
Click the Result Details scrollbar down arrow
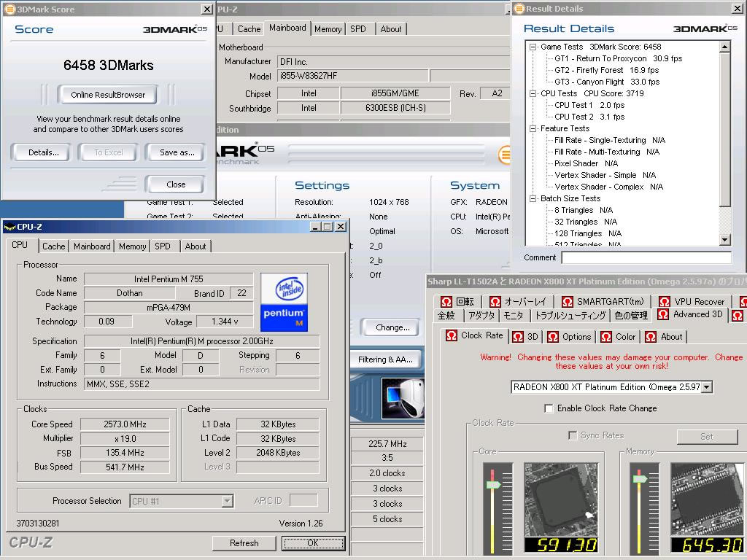click(724, 240)
